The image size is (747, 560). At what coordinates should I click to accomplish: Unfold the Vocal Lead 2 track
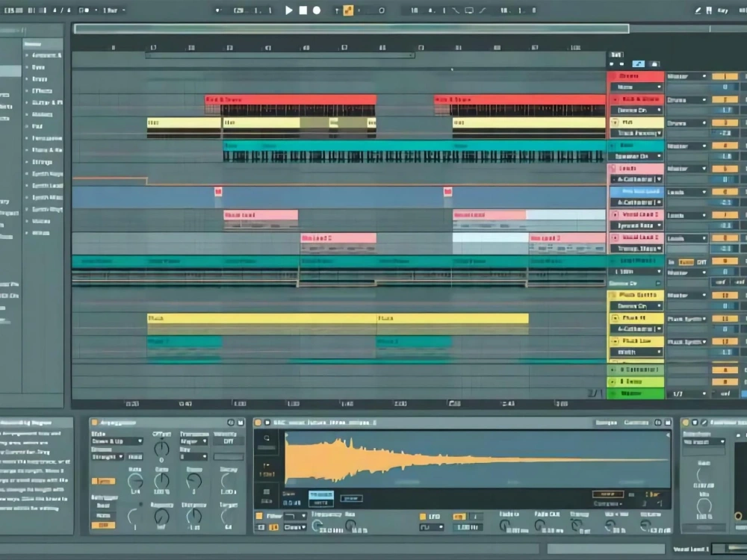615,237
